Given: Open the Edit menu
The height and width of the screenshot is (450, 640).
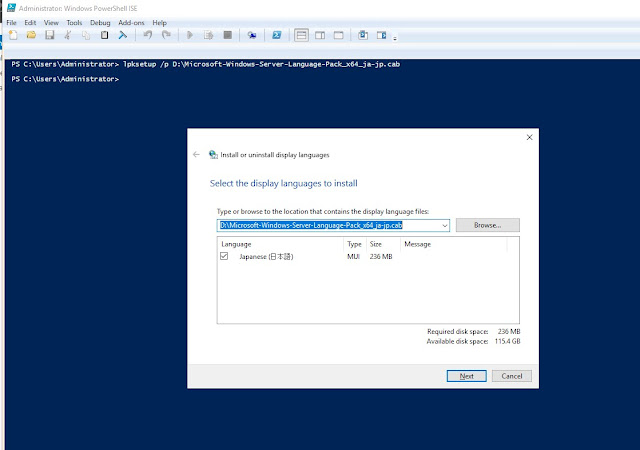Looking at the screenshot, I should click(x=30, y=23).
